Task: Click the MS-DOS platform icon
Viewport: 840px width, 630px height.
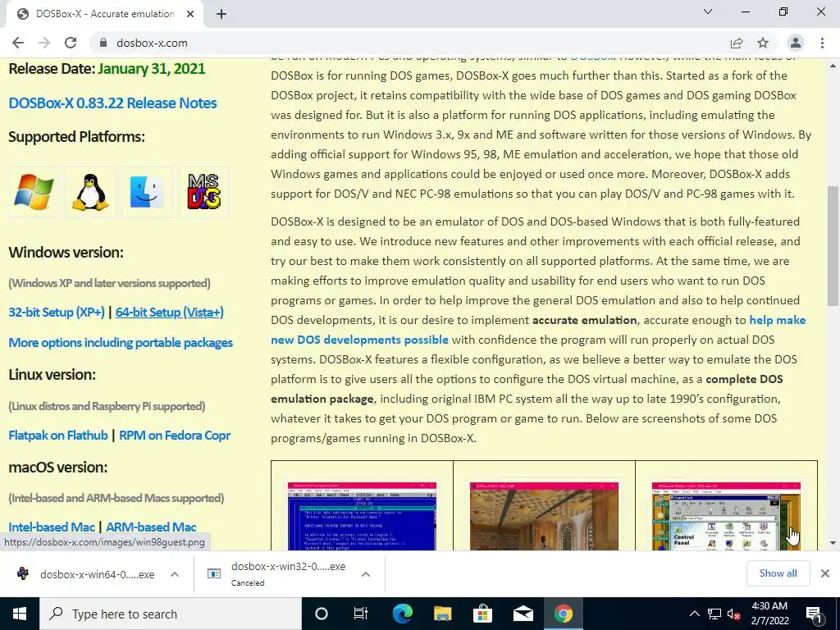Action: 203,191
